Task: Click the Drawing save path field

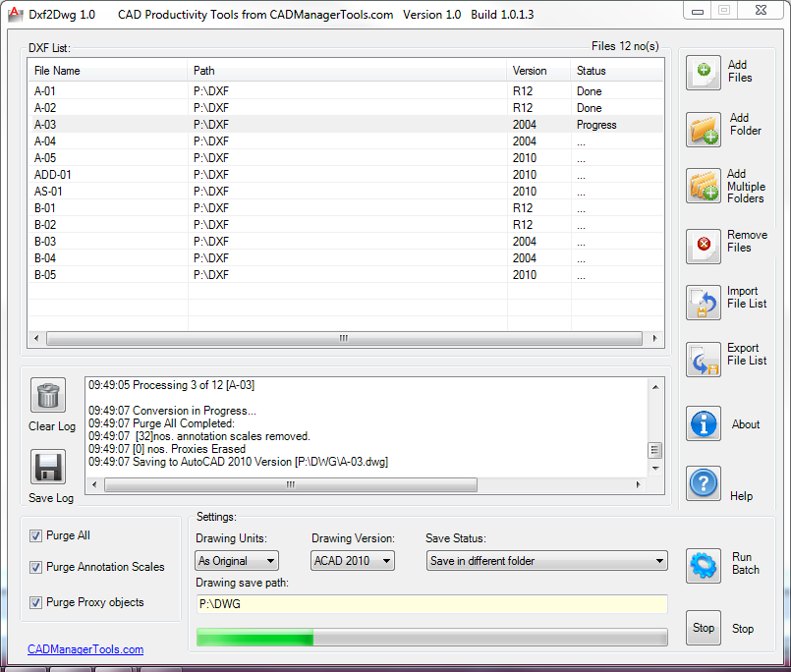Action: (x=431, y=604)
